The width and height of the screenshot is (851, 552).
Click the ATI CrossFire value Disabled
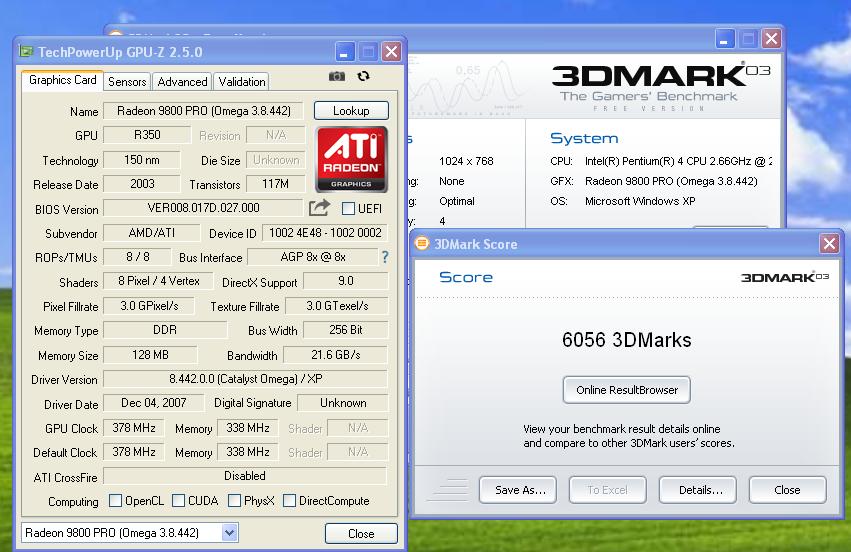(245, 476)
